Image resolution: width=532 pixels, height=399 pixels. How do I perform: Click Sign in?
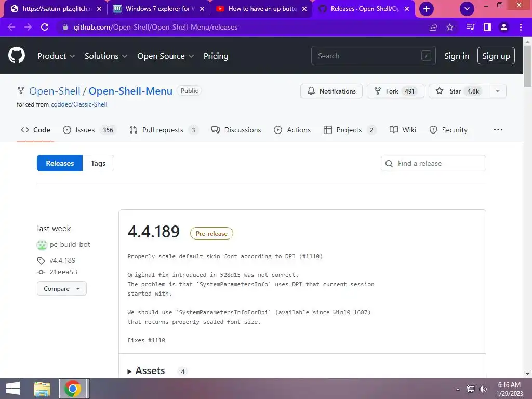[457, 56]
